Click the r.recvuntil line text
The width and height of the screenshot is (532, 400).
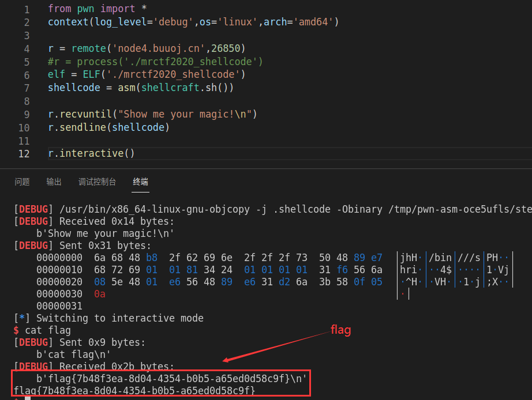tap(152, 114)
